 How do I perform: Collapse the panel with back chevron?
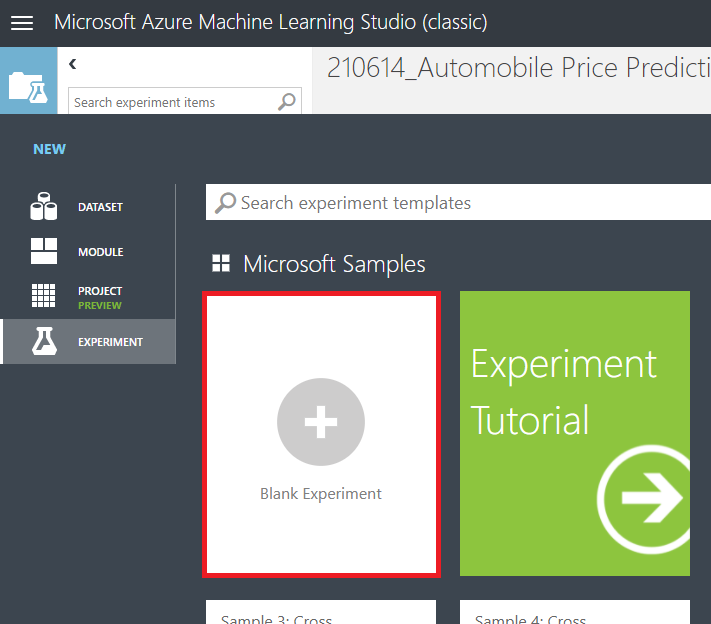tap(73, 64)
